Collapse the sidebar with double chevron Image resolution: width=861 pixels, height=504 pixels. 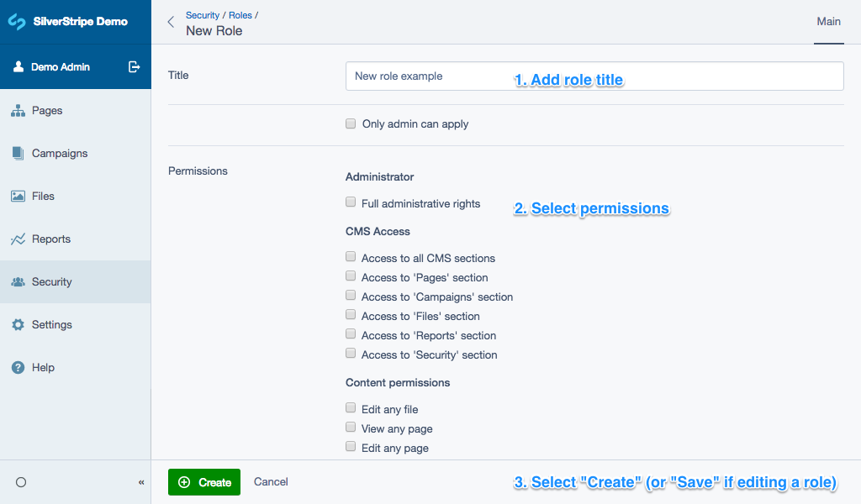tap(141, 482)
